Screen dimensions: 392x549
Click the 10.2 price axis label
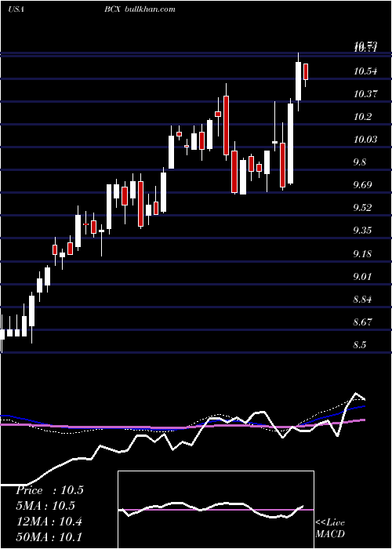click(x=362, y=117)
